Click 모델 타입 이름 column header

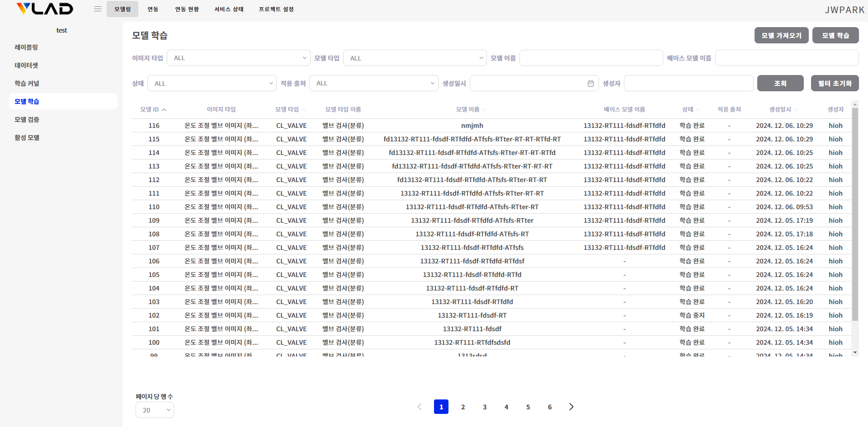click(343, 109)
